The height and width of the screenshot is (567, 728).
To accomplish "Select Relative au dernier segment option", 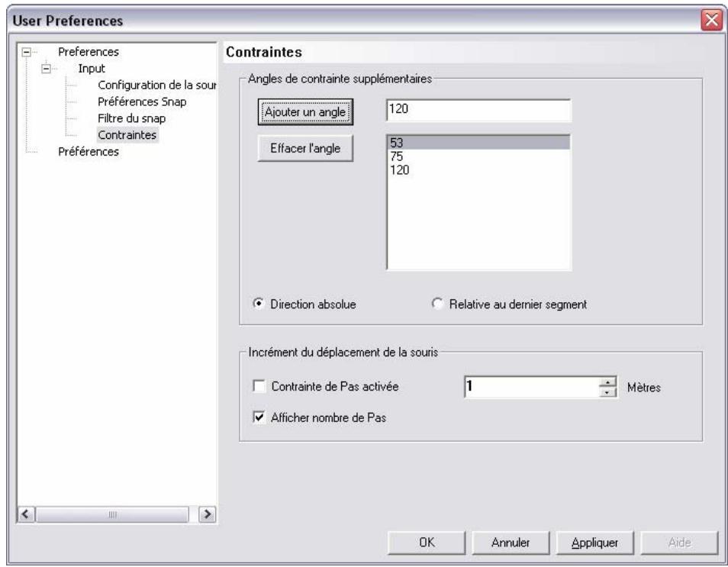I will [437, 304].
